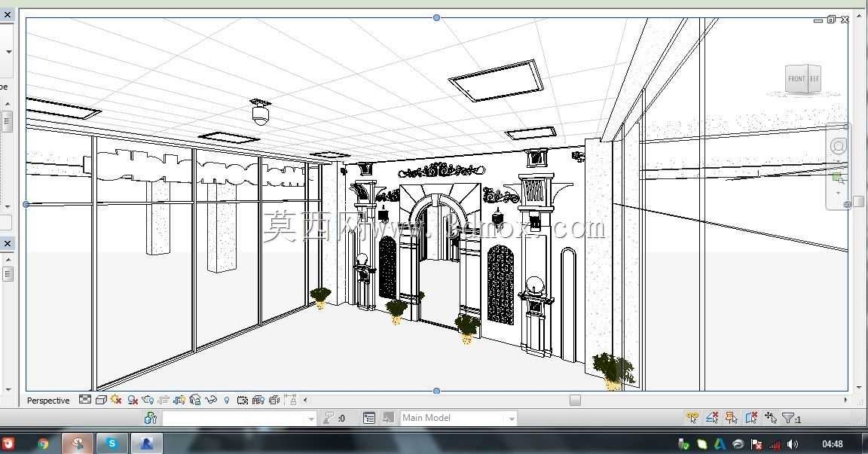Image resolution: width=868 pixels, height=454 pixels.
Task: Close the lower left panel
Action: 8,243
